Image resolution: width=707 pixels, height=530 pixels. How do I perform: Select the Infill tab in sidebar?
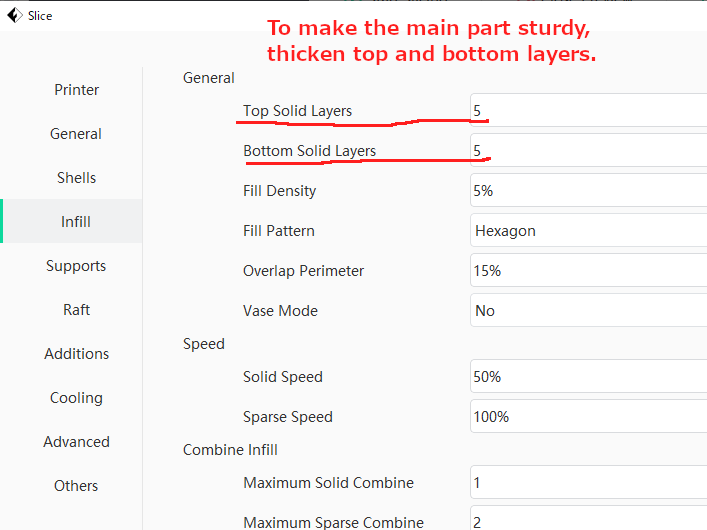coord(76,222)
